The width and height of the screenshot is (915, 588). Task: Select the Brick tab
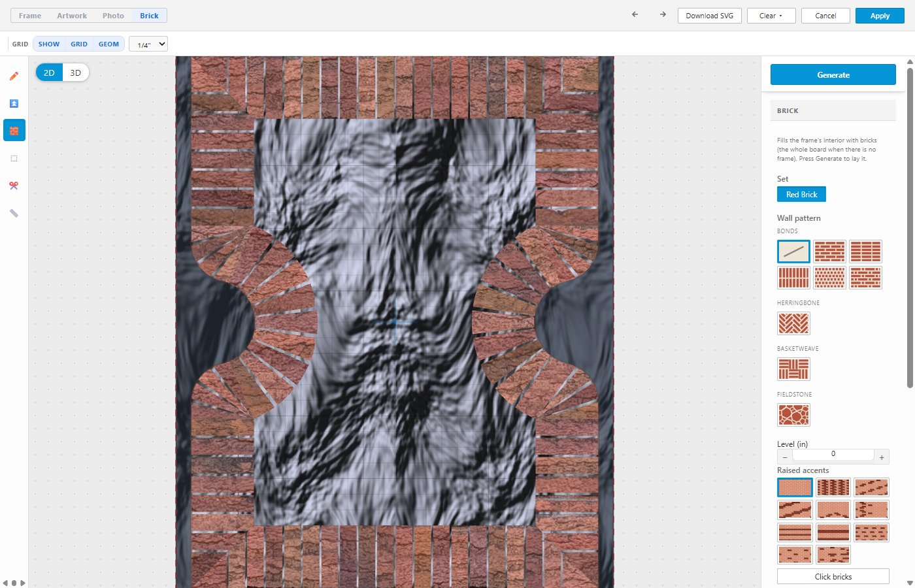(x=149, y=16)
